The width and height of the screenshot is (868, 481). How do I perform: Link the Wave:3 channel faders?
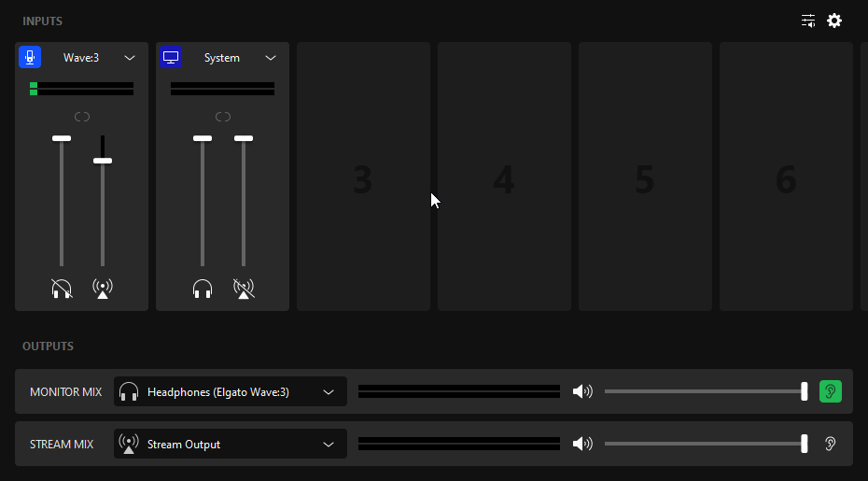click(82, 117)
